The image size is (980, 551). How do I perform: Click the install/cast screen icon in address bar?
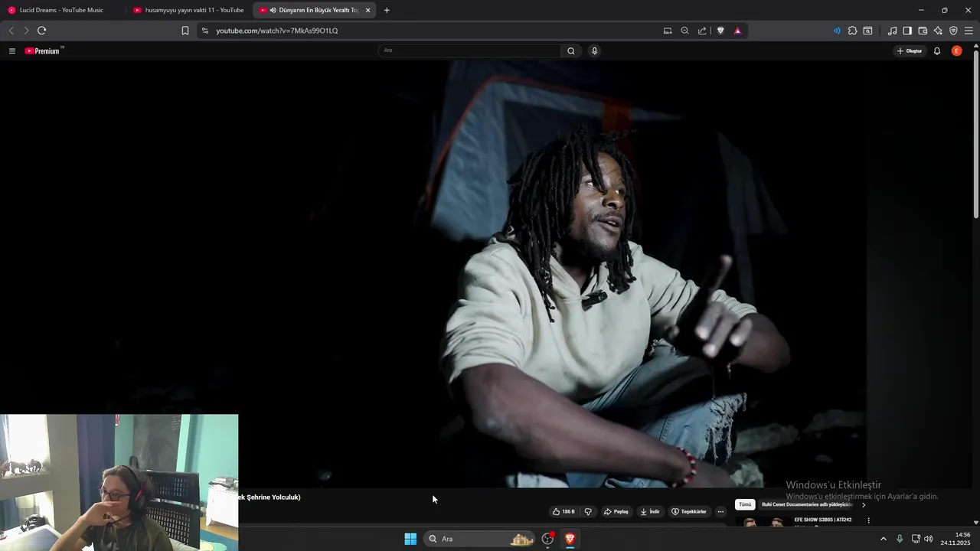(668, 31)
